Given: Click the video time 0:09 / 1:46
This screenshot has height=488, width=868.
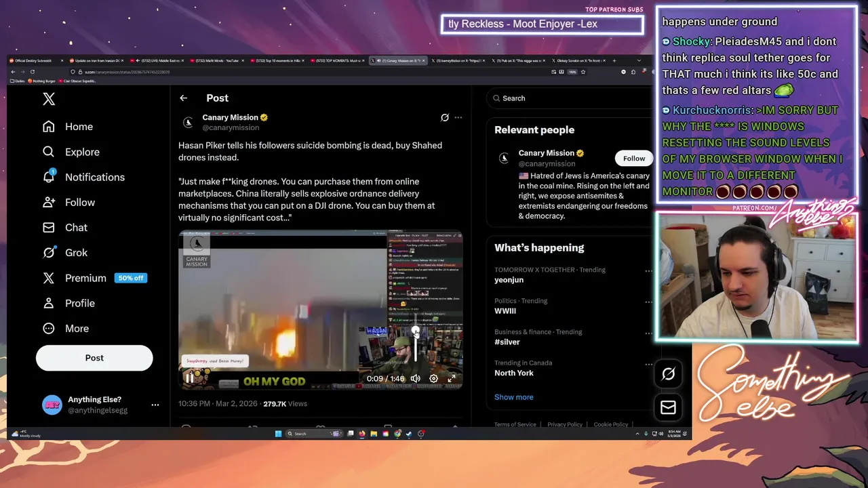Looking at the screenshot, I should click(385, 379).
